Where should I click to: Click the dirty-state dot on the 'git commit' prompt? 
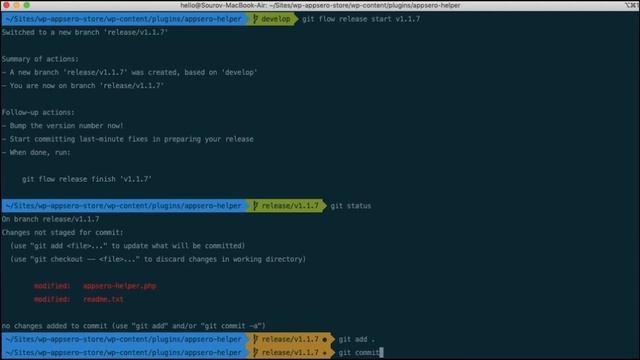tap(325, 353)
